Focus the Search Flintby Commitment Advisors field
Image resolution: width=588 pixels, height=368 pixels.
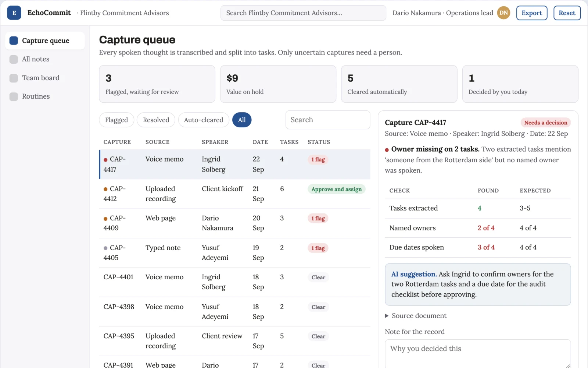pyautogui.click(x=303, y=13)
